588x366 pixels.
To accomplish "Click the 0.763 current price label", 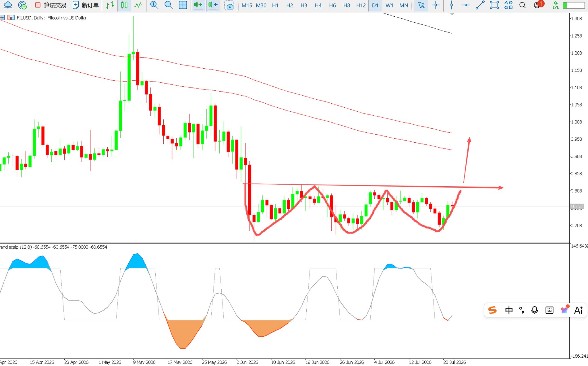I will click(577, 206).
